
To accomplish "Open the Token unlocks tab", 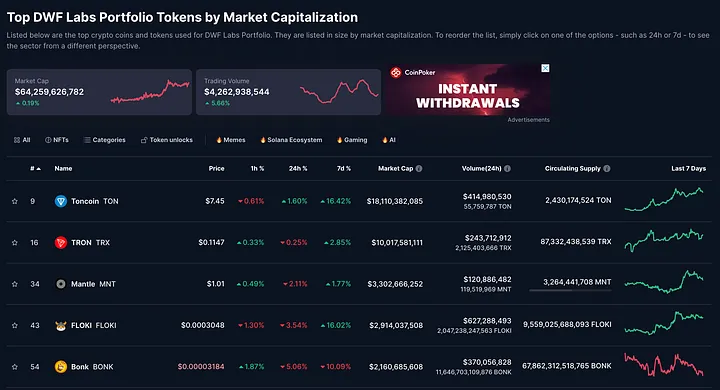I will tap(167, 140).
